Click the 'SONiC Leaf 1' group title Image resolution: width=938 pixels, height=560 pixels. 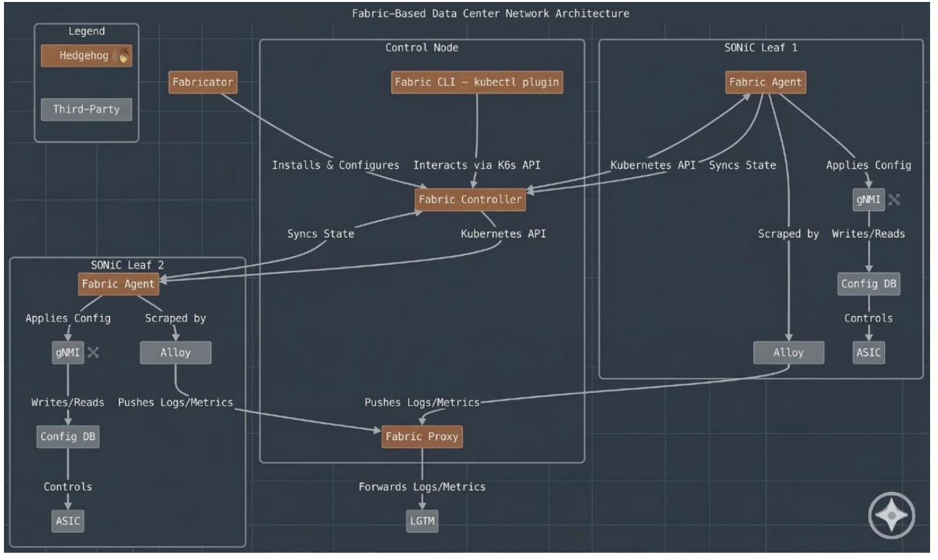[x=761, y=47]
